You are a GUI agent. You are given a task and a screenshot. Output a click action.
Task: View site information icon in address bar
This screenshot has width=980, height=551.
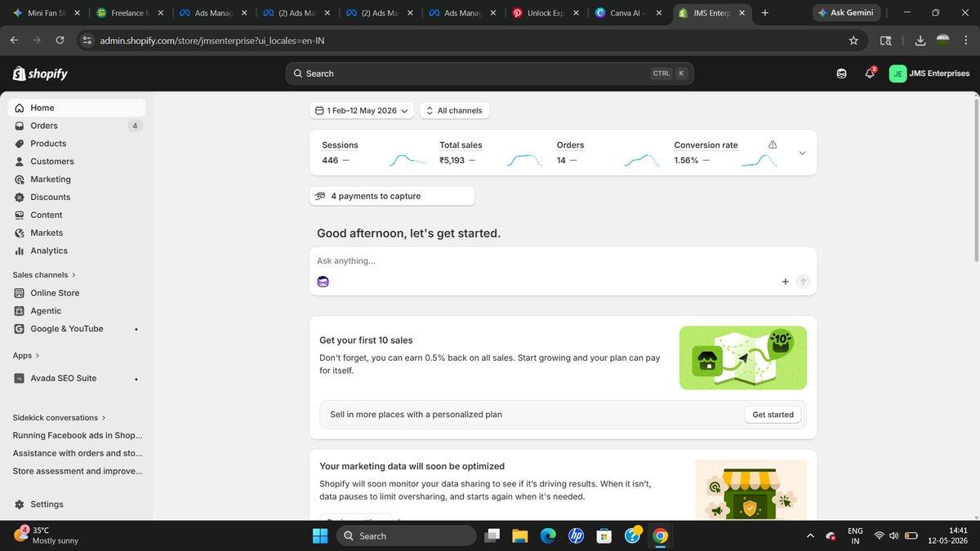pos(87,40)
